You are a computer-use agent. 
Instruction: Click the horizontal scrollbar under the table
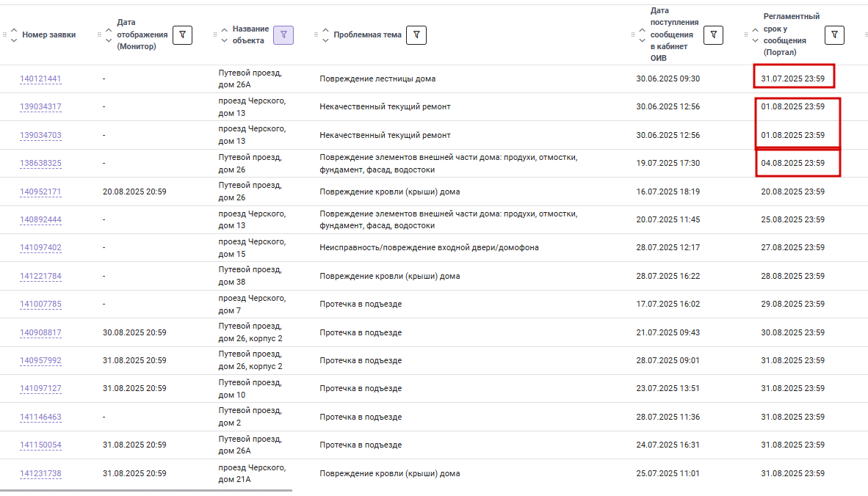click(146, 490)
